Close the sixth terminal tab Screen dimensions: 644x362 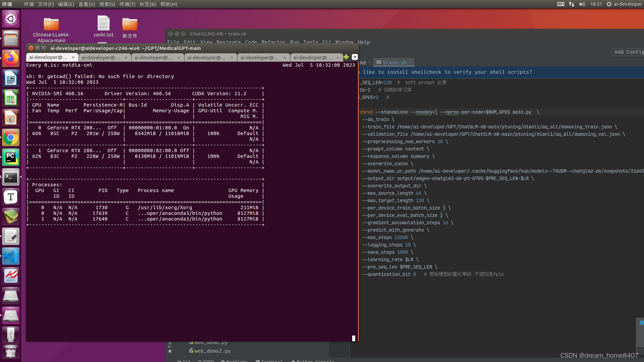coord(338,58)
